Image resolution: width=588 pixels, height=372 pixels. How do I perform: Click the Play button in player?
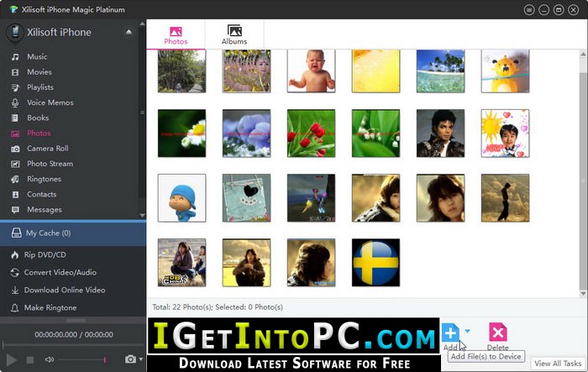click(x=11, y=359)
